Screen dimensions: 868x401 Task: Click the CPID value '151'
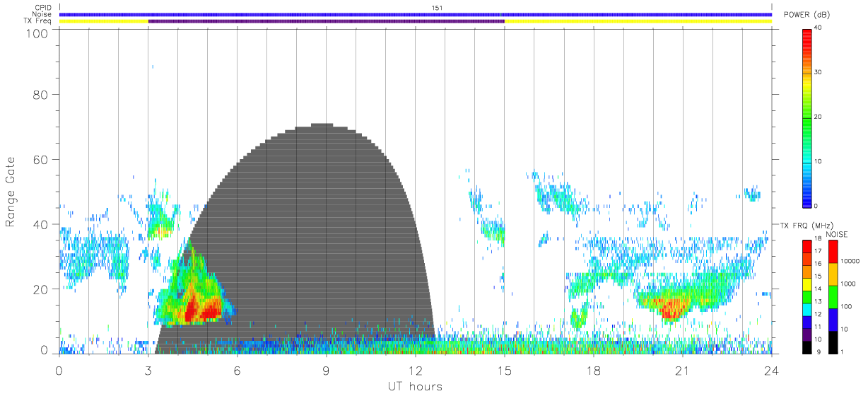click(438, 8)
